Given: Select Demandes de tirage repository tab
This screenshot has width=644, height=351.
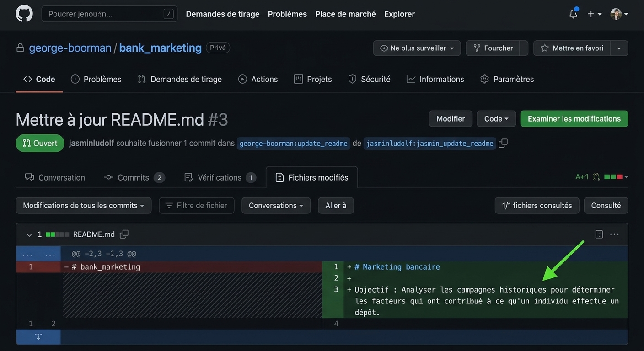Looking at the screenshot, I should [x=180, y=79].
